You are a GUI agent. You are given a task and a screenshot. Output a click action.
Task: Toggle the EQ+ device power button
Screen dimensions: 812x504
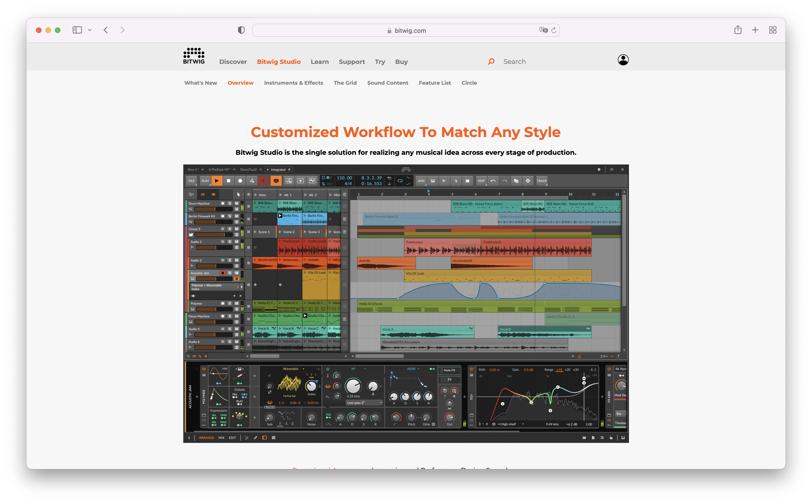471,369
